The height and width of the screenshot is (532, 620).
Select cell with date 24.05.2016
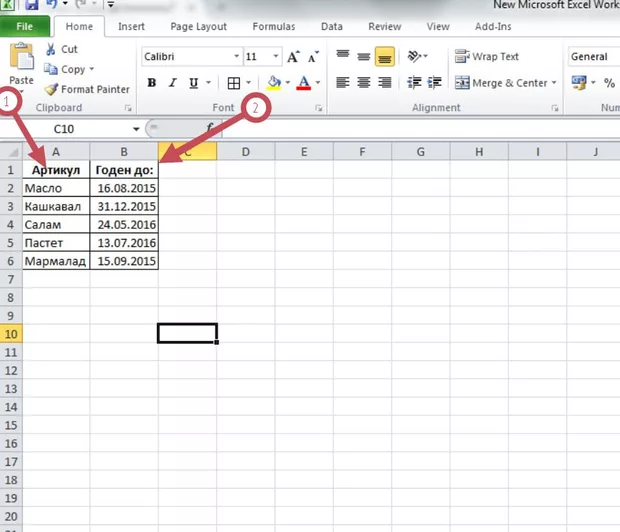pyautogui.click(x=124, y=225)
